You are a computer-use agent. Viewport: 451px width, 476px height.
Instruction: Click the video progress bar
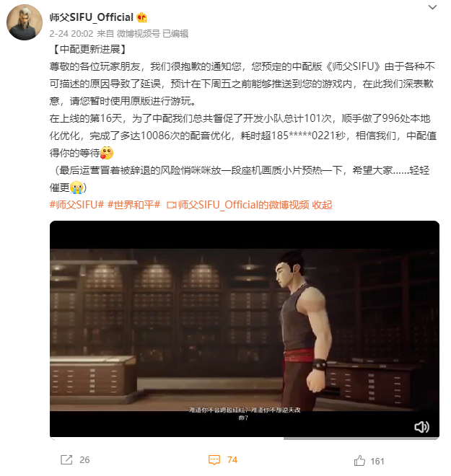tap(245, 438)
